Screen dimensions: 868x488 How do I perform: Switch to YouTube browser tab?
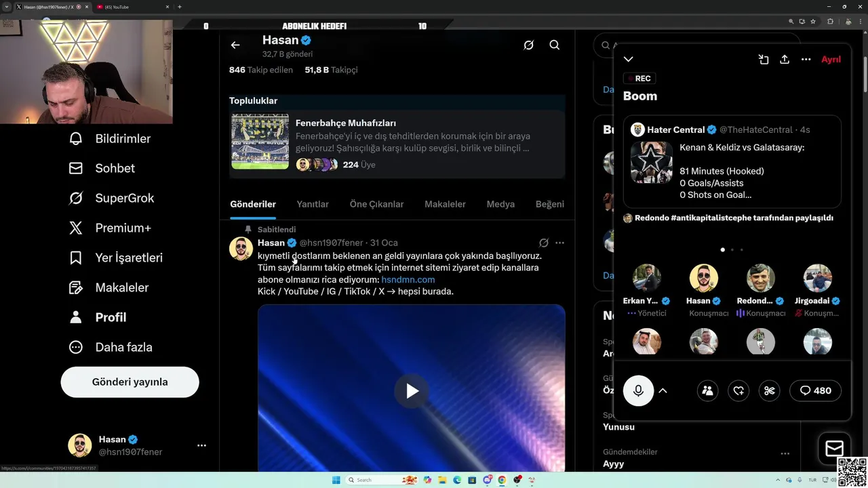(x=132, y=7)
